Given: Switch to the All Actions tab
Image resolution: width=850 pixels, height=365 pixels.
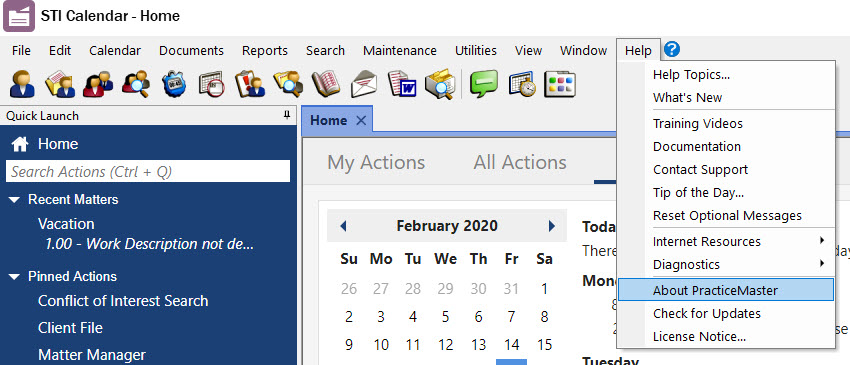Looking at the screenshot, I should pos(520,162).
